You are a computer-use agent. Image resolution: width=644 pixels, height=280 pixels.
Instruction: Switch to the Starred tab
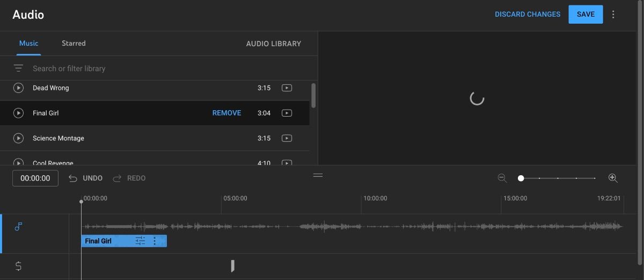coord(74,43)
